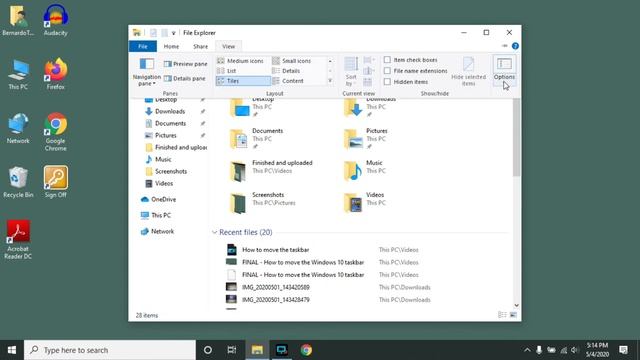640x360 pixels.
Task: Open Finished and uploaded in navigation pane
Action: point(176,147)
